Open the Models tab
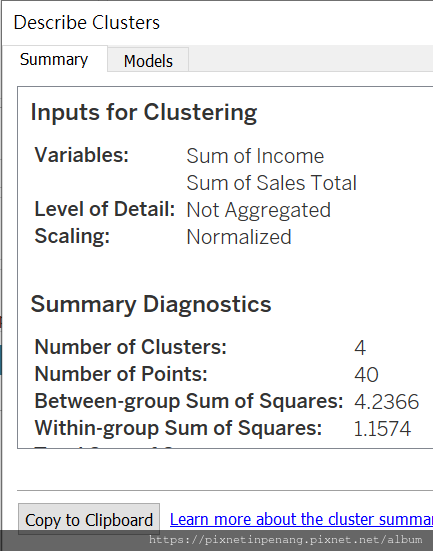The width and height of the screenshot is (433, 551). pos(148,60)
